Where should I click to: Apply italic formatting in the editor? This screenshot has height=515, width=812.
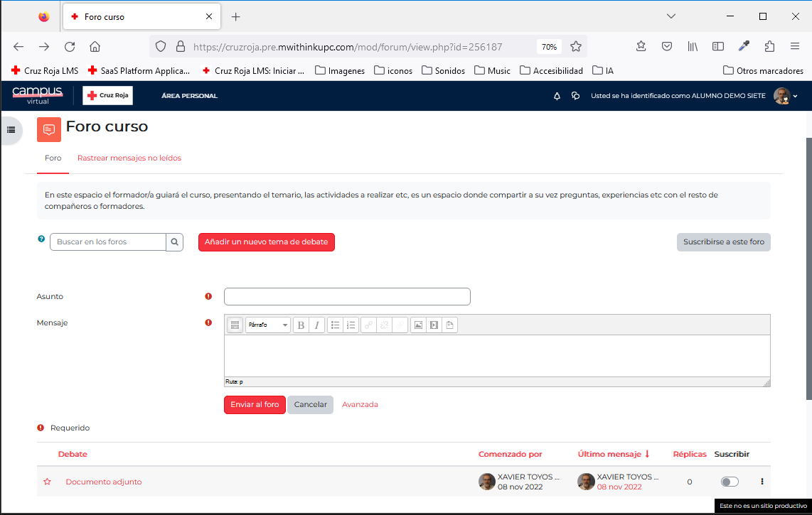click(x=316, y=325)
